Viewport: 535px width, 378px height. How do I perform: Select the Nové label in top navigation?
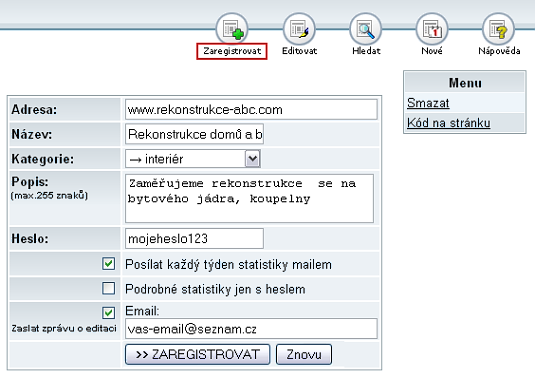click(x=432, y=51)
